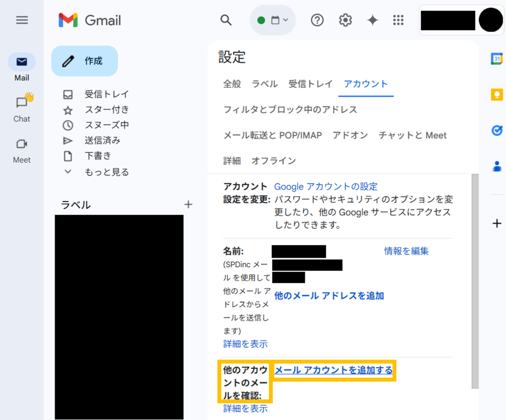Screen dimensions: 506x420
Task: Click the Google アカウントの設定 link
Action: coord(326,186)
